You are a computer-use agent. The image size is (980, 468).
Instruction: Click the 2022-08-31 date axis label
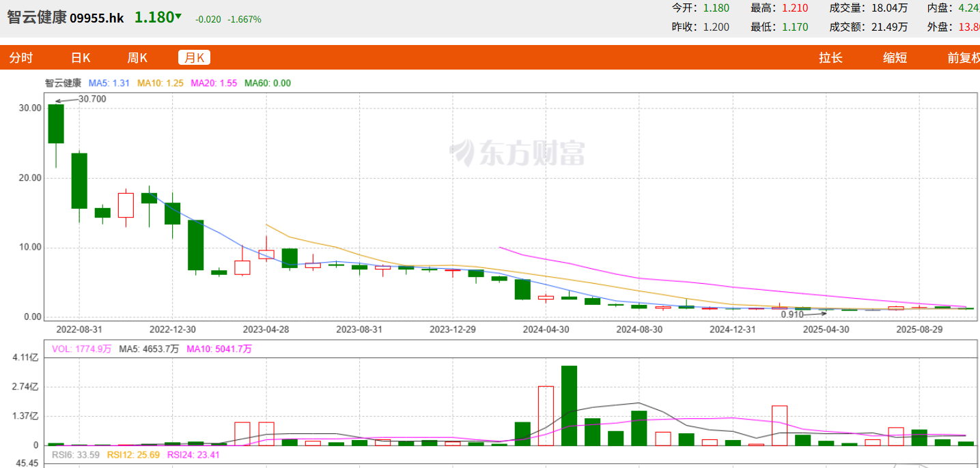[x=79, y=329]
